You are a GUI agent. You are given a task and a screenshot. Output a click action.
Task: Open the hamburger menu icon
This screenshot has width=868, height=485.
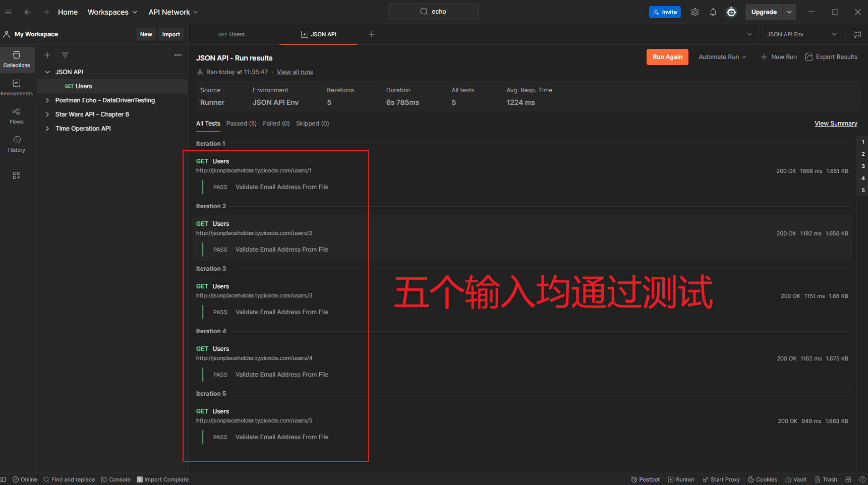coord(8,12)
